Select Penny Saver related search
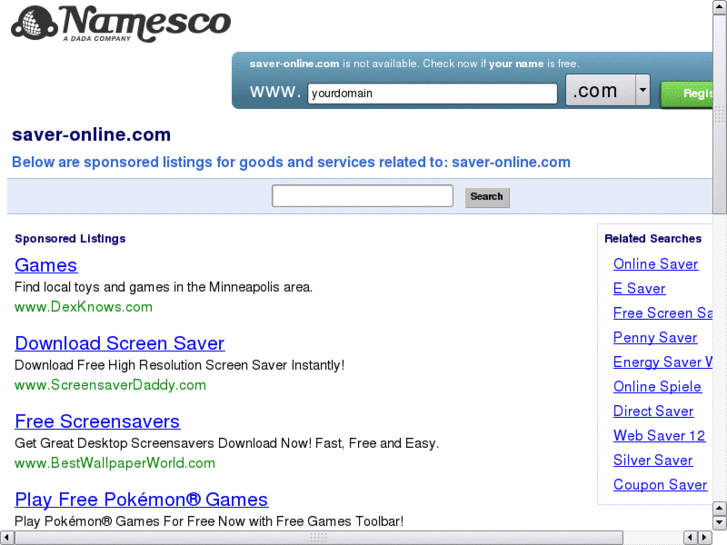The height and width of the screenshot is (545, 727). pyautogui.click(x=655, y=338)
